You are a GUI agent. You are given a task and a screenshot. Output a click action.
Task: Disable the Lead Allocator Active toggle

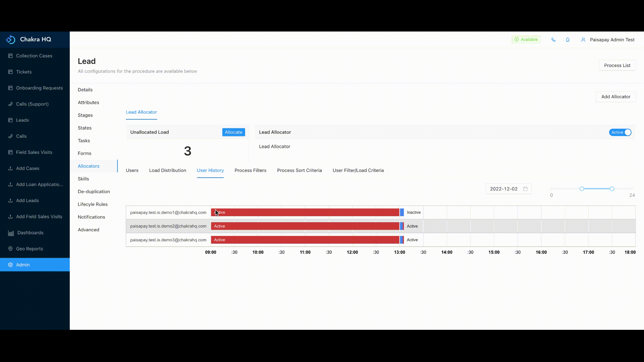coord(620,132)
